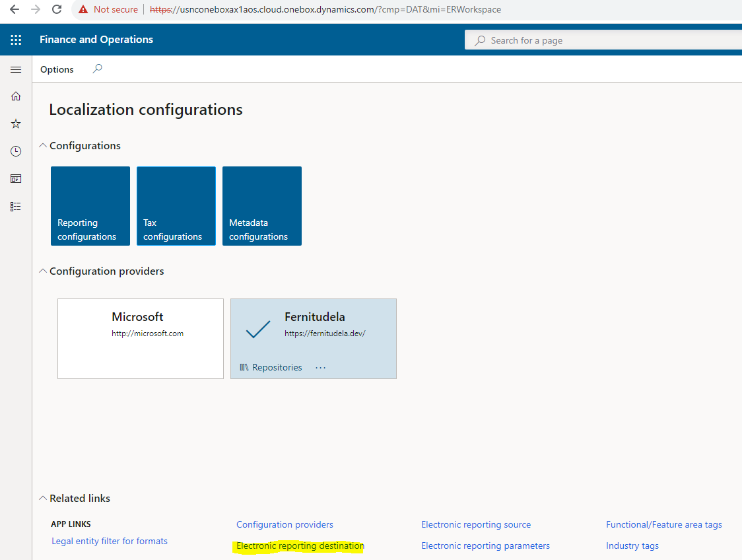Open the Electronic reporting destination link

click(298, 545)
